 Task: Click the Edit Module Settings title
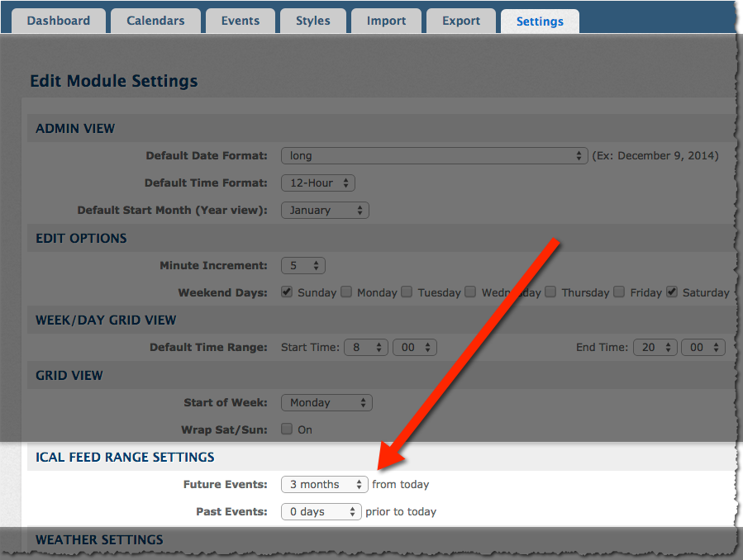pyautogui.click(x=114, y=81)
